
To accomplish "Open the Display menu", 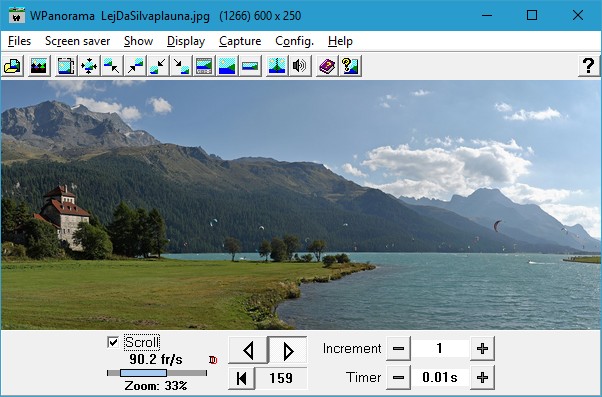I will [x=186, y=41].
